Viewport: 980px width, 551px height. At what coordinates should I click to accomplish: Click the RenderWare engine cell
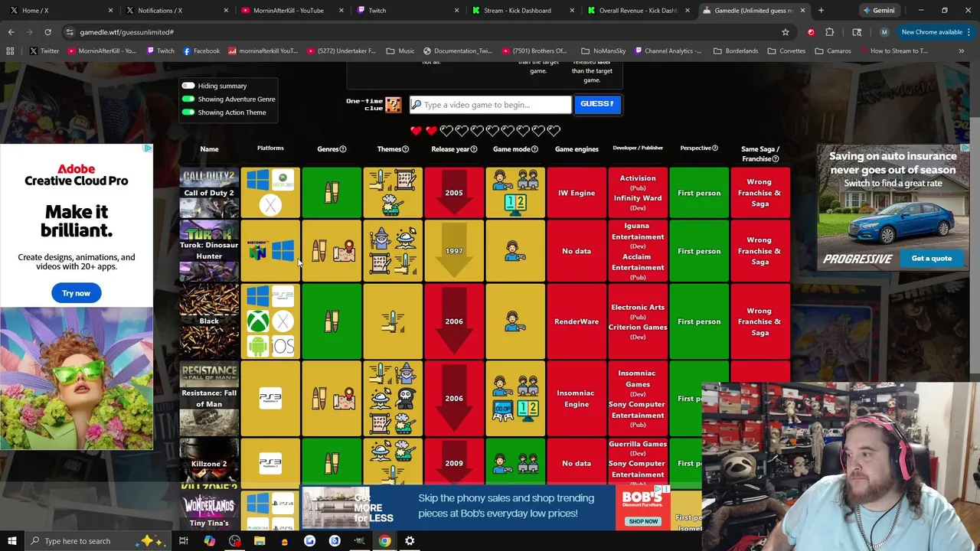pos(577,321)
